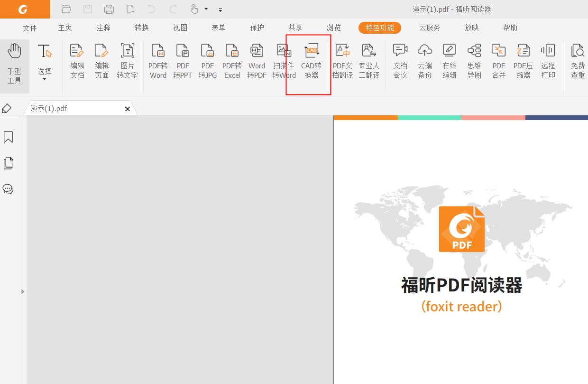Open 云端备份 cloud backup
Viewport: 588px width, 384px height.
point(425,62)
